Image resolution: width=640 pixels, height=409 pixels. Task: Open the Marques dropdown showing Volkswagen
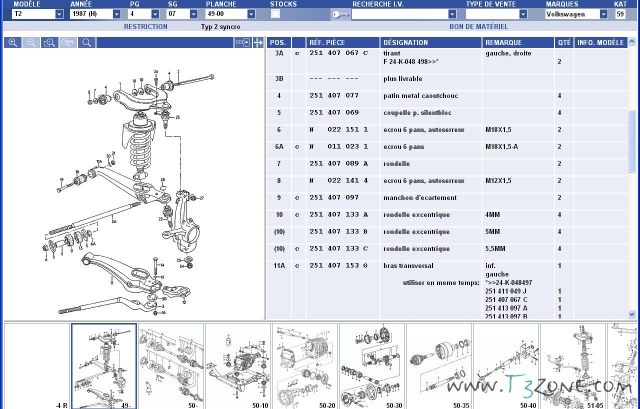tap(603, 15)
